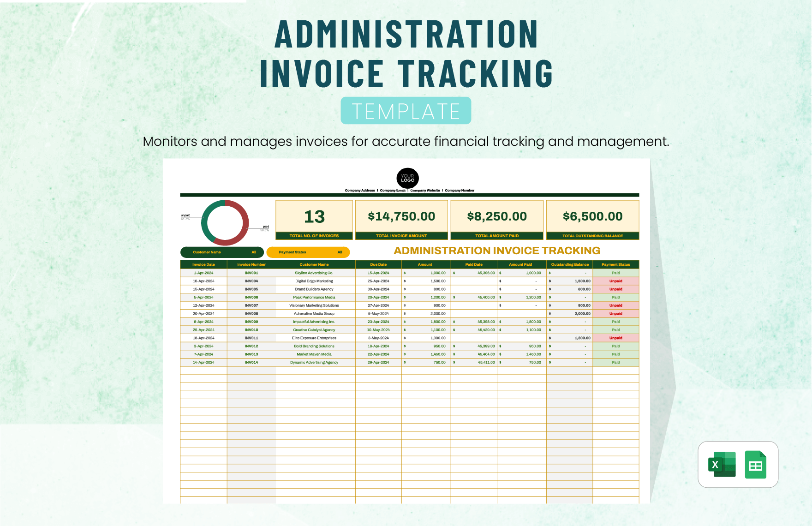Screen dimensions: 812x526
Task: Click the unpaid label on donut chart
Action: tap(185, 215)
